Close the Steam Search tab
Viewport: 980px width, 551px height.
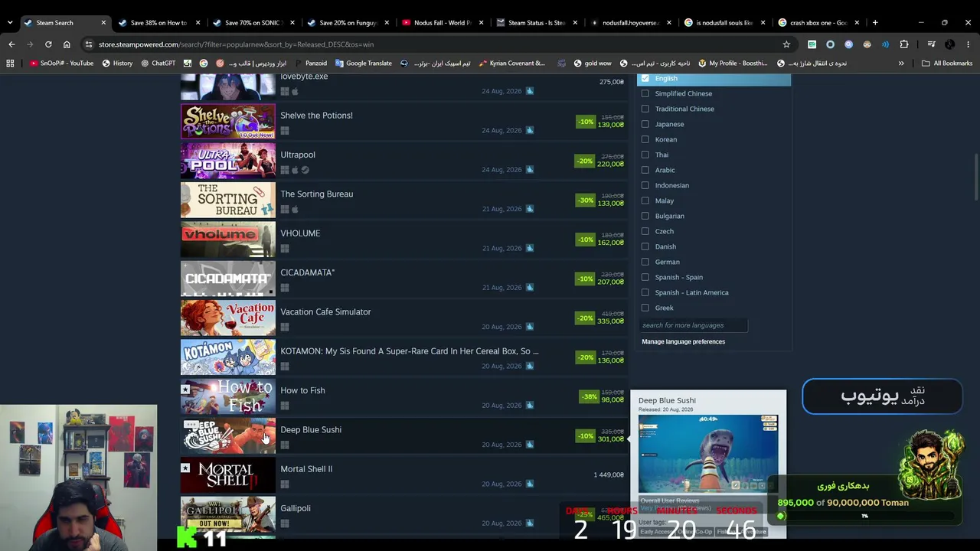click(x=103, y=22)
